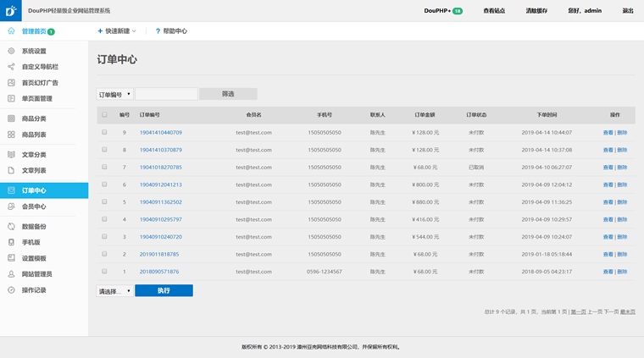The height and width of the screenshot is (358, 644).
Task: Open 会员中心 in the sidebar
Action: [34, 207]
